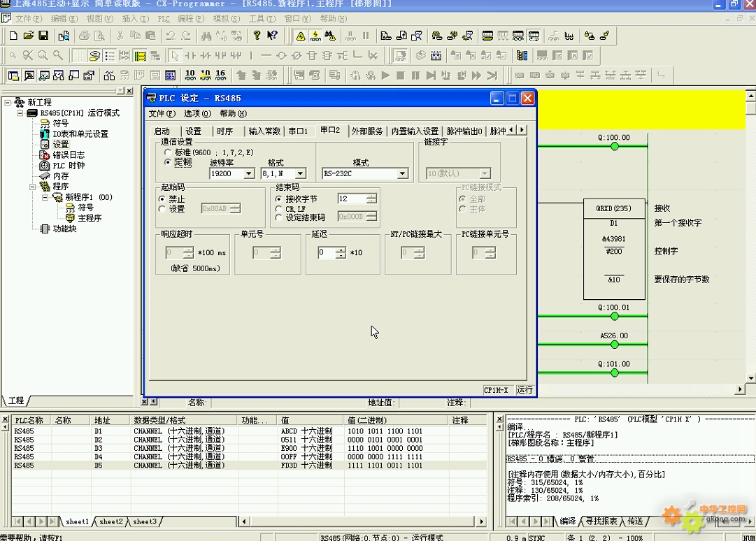Click the Open folder toolbar icon
This screenshot has width=756, height=541.
coord(29,35)
